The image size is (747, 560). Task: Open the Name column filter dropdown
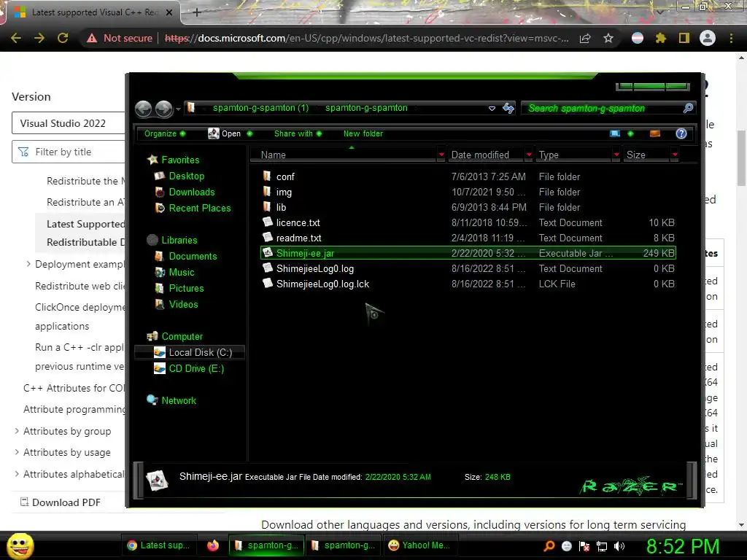[441, 155]
